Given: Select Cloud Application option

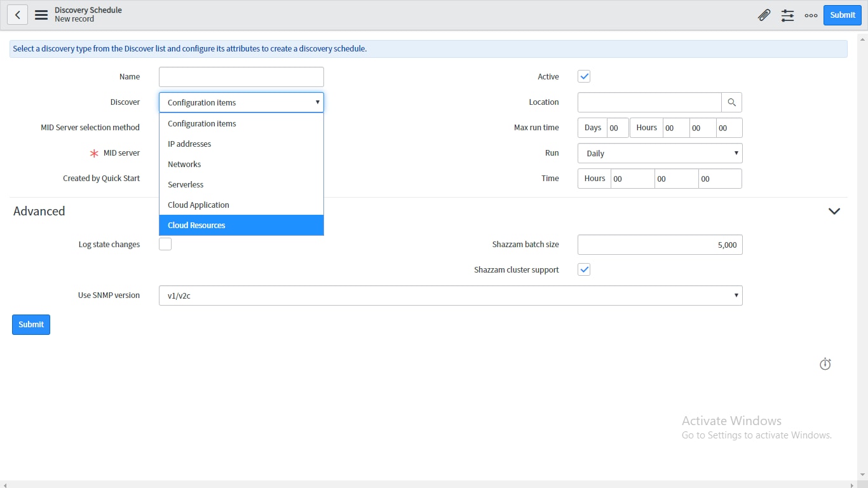Looking at the screenshot, I should tap(241, 205).
